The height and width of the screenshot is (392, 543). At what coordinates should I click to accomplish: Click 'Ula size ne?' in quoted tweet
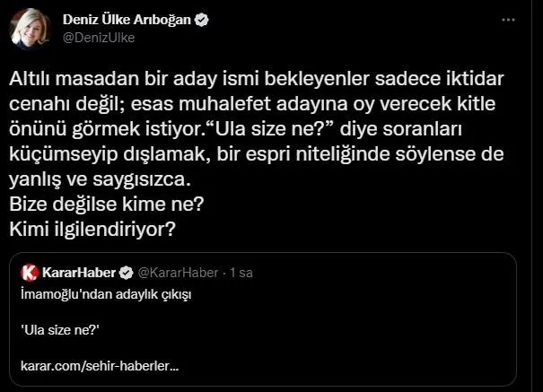[x=59, y=330]
